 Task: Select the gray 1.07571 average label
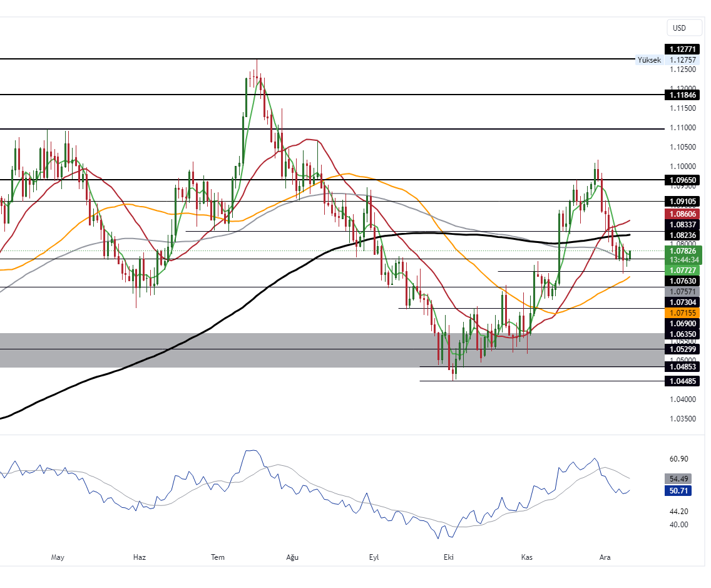683,292
